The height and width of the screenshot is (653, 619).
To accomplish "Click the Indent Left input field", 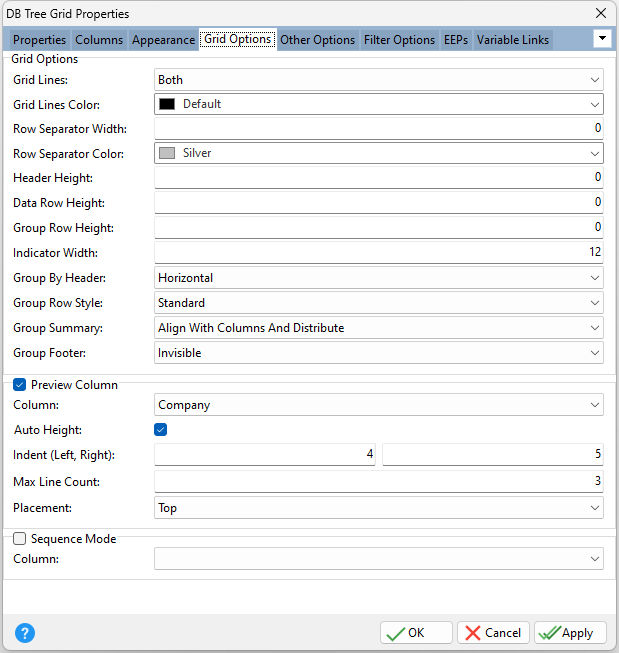I will [265, 454].
